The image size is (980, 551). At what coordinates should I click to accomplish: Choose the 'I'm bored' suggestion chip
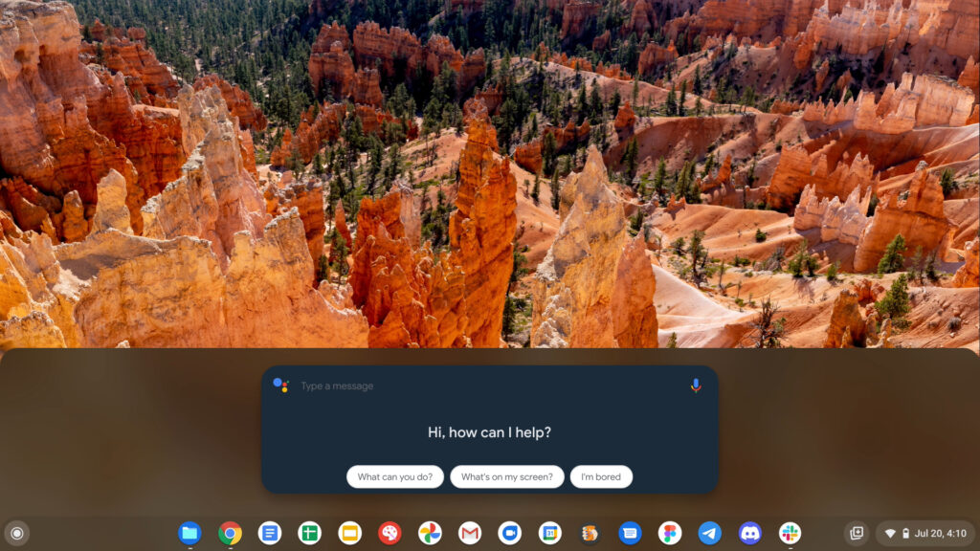point(601,476)
